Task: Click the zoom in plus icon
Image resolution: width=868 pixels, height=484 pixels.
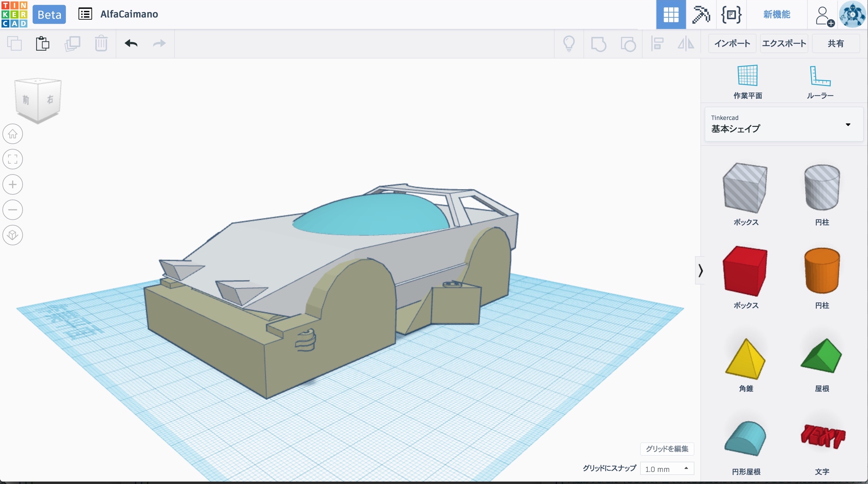Action: coord(13,184)
